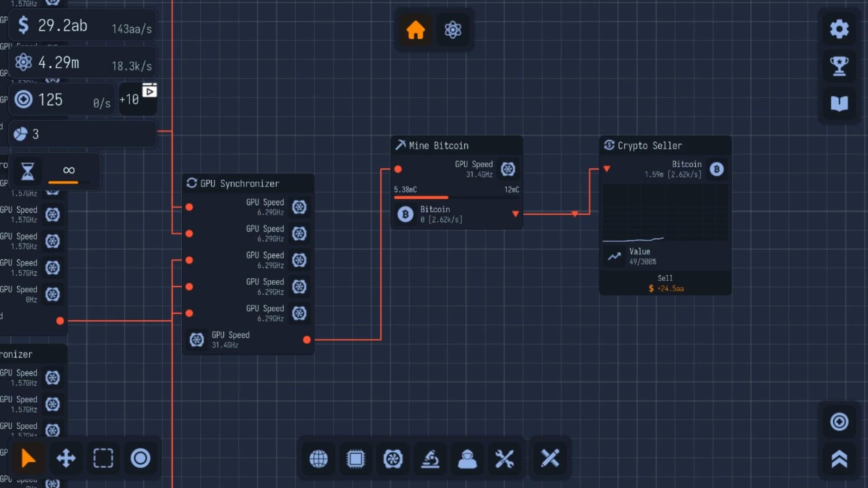This screenshot has width=868, height=488.
Task: Click the +10 video reward button
Action: pos(137,99)
